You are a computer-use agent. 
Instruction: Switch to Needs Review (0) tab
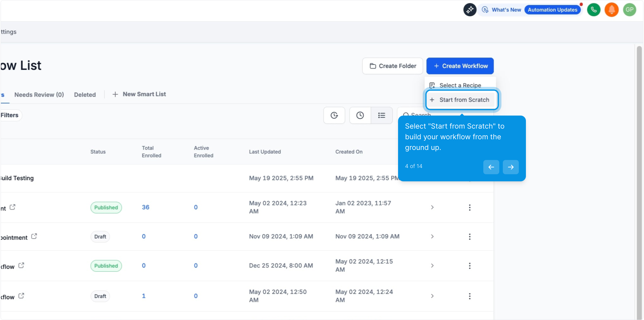(x=39, y=95)
